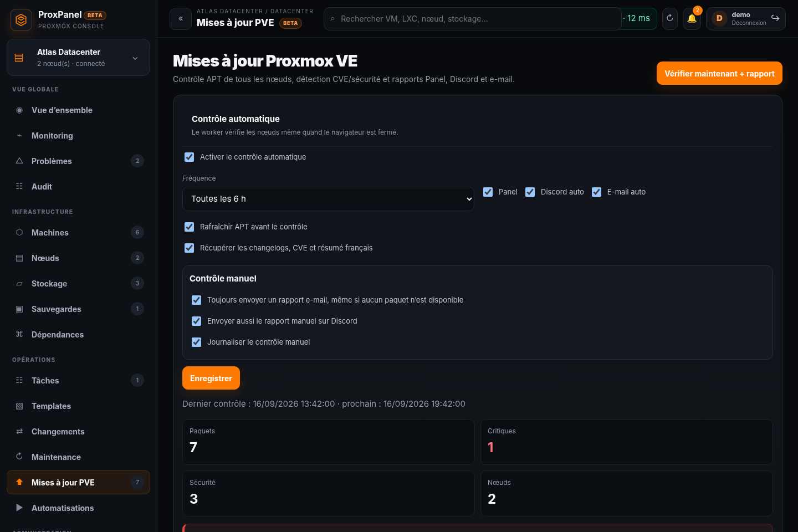The image size is (798, 532).
Task: Click the BETA badge next to ProxPanel
Action: (x=95, y=16)
